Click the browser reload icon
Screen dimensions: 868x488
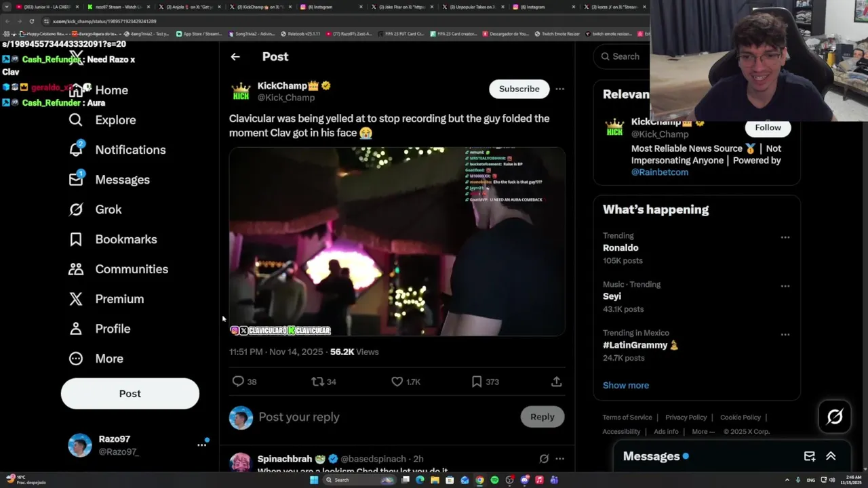click(x=31, y=21)
